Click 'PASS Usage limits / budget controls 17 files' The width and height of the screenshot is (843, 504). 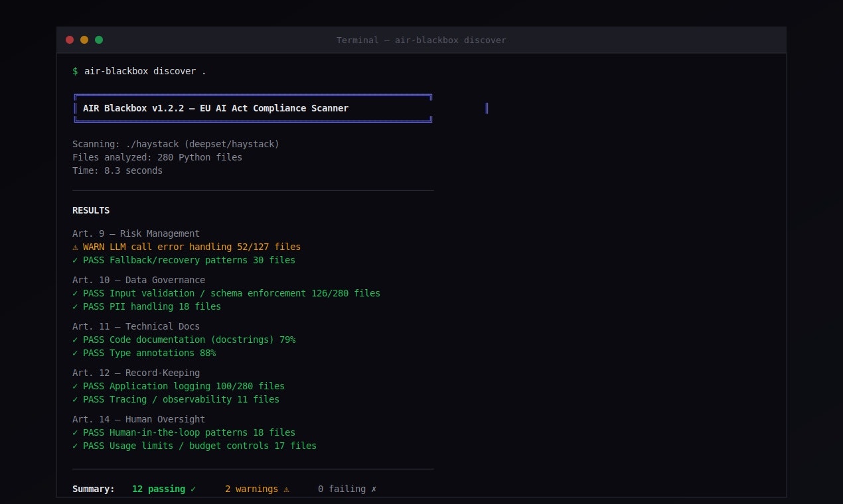[200, 446]
